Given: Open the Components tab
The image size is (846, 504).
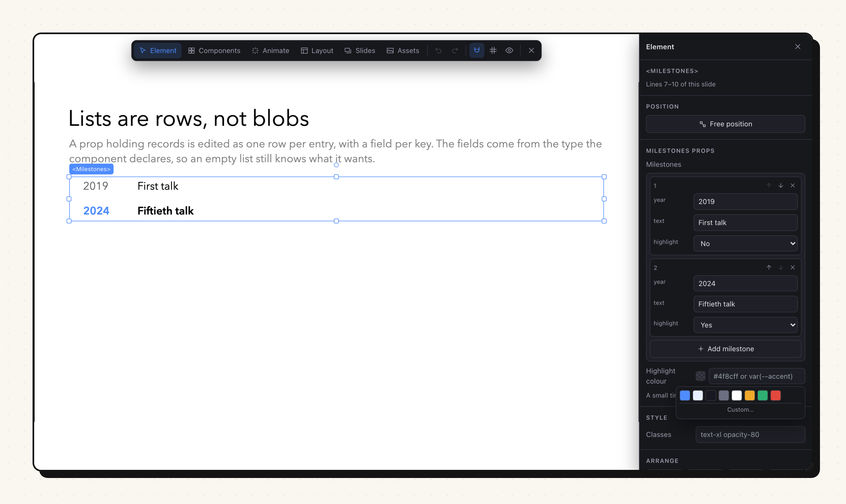Looking at the screenshot, I should [214, 51].
